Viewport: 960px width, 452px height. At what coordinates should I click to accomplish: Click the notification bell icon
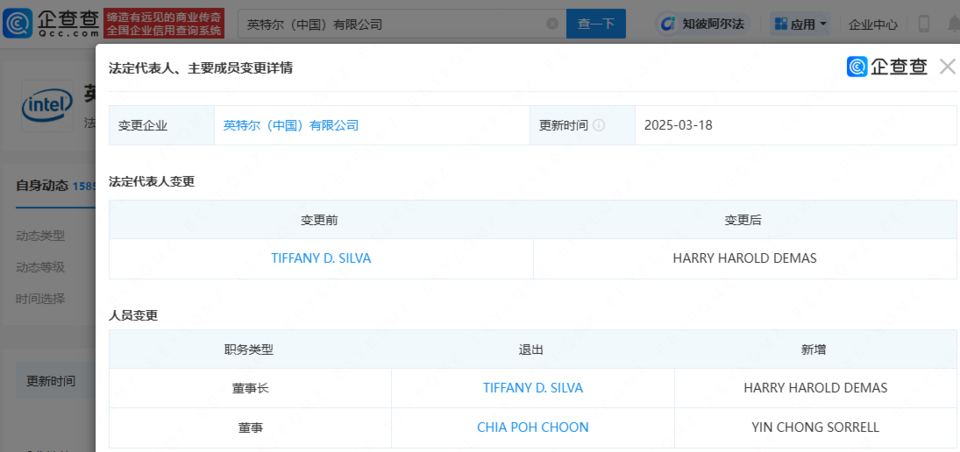click(x=953, y=24)
